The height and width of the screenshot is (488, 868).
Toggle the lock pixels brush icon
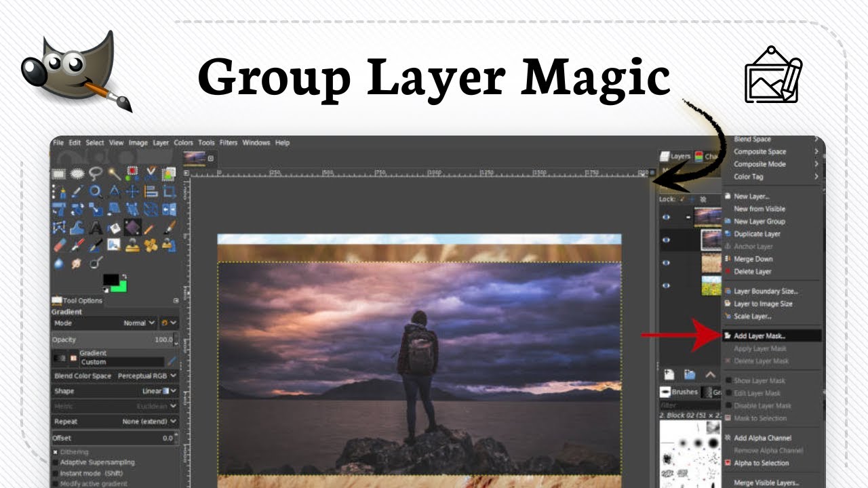682,199
